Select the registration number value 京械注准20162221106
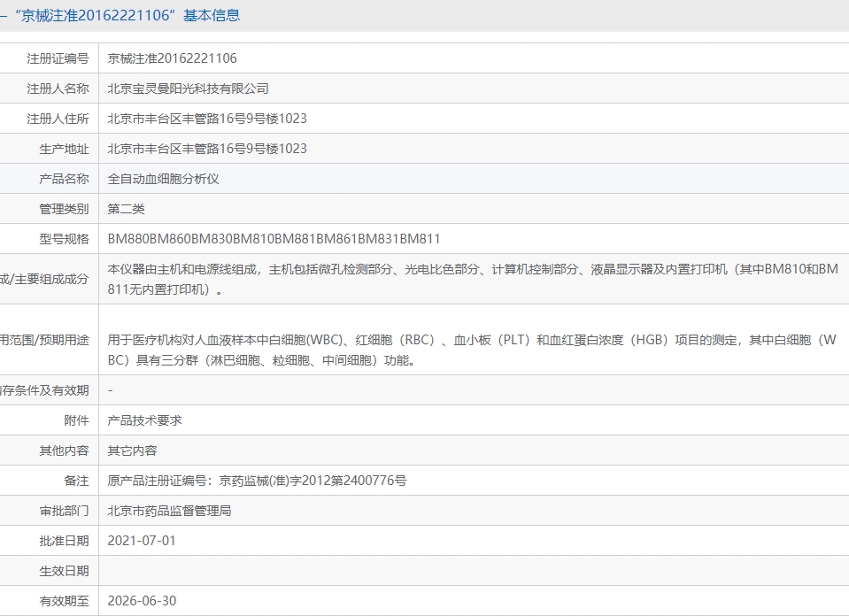Viewport: 849px width, 616px height. coord(172,58)
